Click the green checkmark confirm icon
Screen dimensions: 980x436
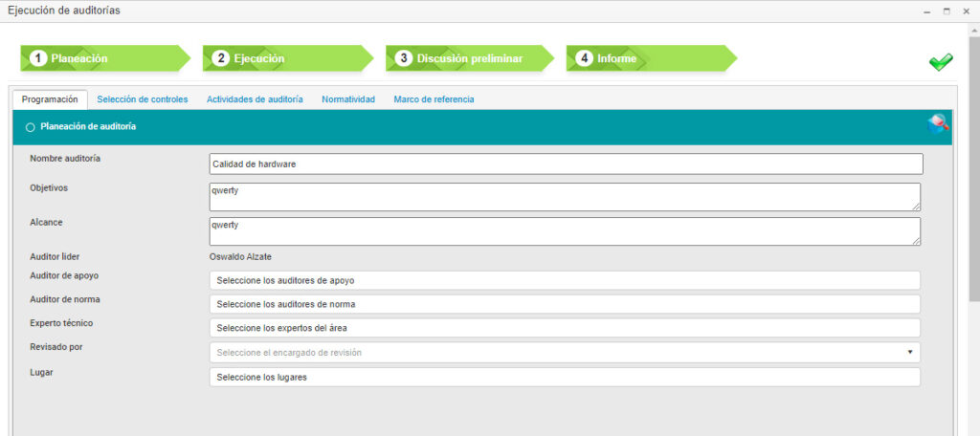tap(941, 62)
